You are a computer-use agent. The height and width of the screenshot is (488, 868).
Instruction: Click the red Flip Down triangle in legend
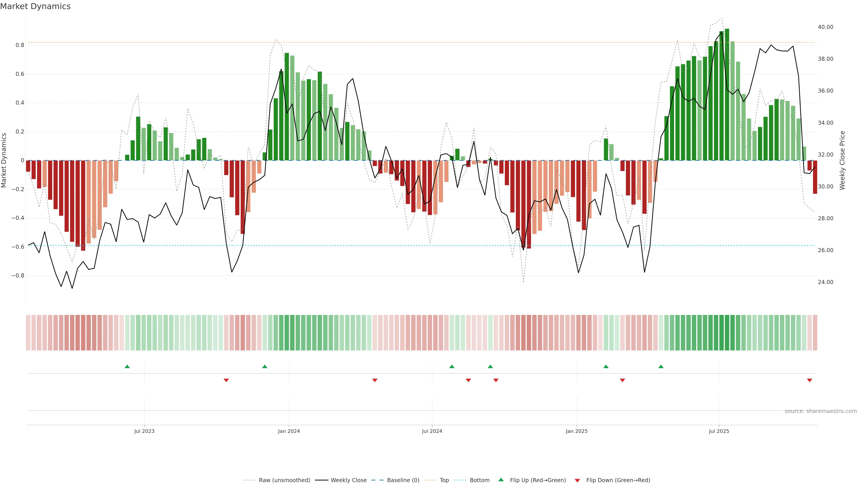[577, 480]
